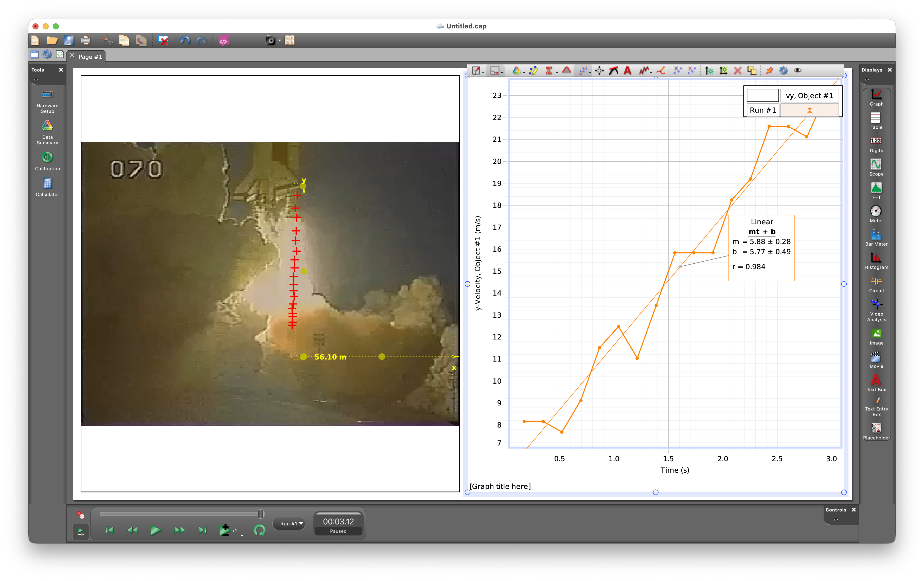Activate the coordinates crosshair tool

(x=599, y=71)
